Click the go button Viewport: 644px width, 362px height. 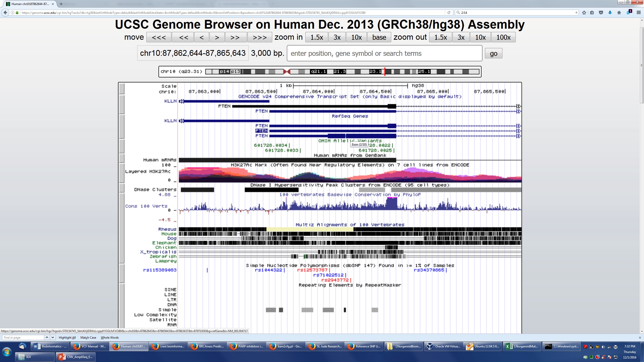(494, 53)
